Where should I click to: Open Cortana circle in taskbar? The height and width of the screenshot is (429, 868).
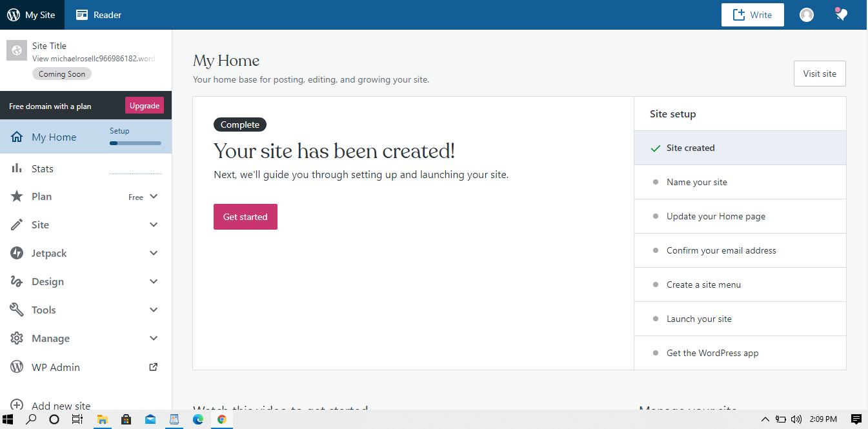[x=54, y=419]
